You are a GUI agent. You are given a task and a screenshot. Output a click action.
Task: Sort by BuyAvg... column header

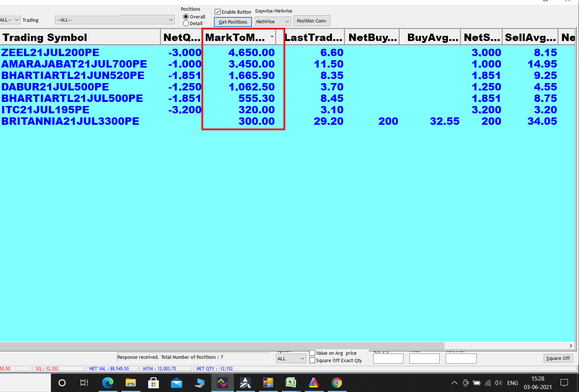click(x=430, y=37)
